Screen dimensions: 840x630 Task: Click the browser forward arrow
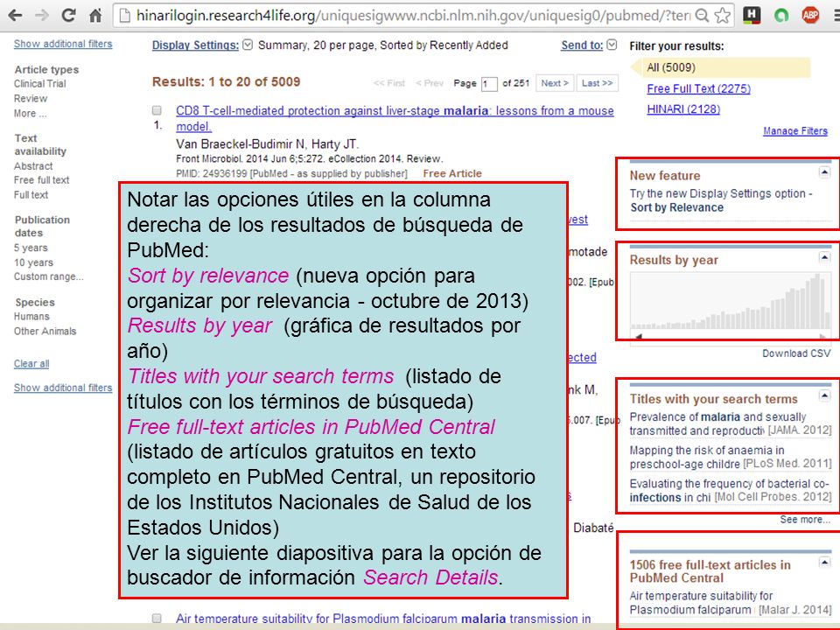click(41, 15)
